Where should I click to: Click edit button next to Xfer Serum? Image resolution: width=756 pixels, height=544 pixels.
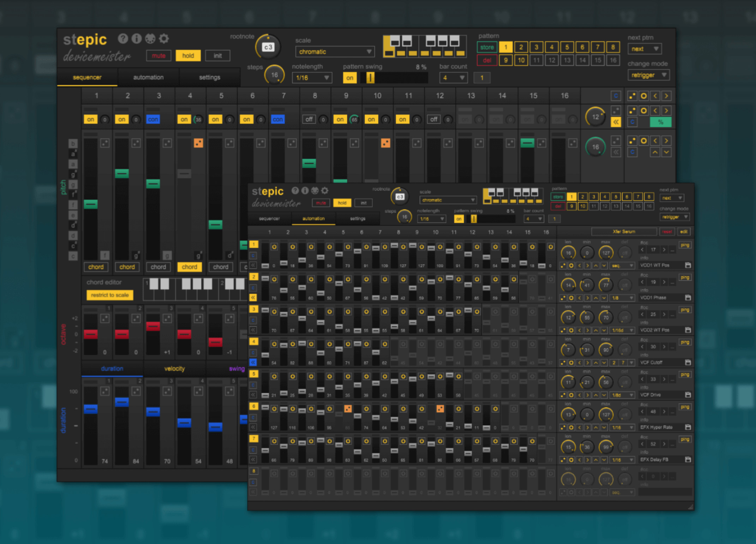click(x=684, y=232)
